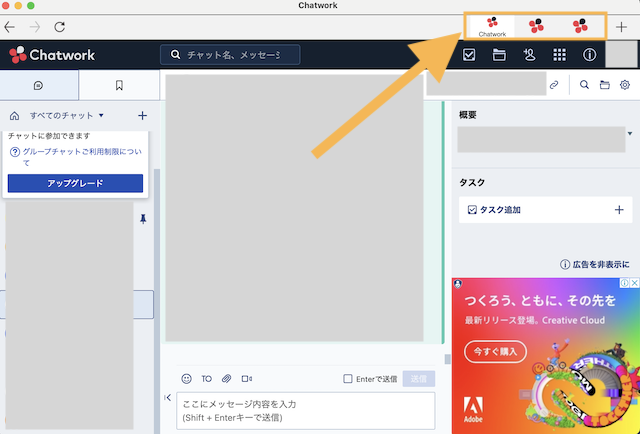Screen dimensions: 640x434
Task: Open contact management person icon
Action: click(529, 55)
